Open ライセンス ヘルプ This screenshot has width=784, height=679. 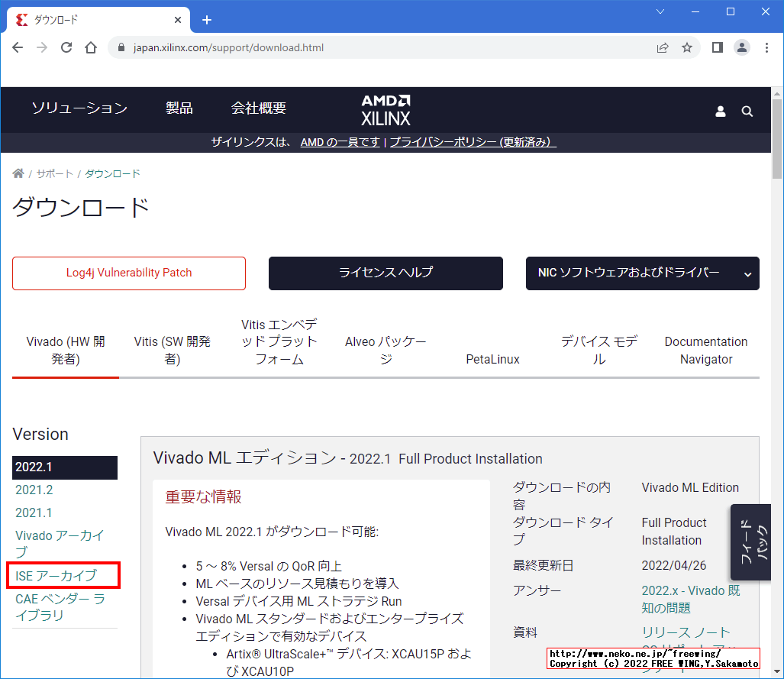386,273
